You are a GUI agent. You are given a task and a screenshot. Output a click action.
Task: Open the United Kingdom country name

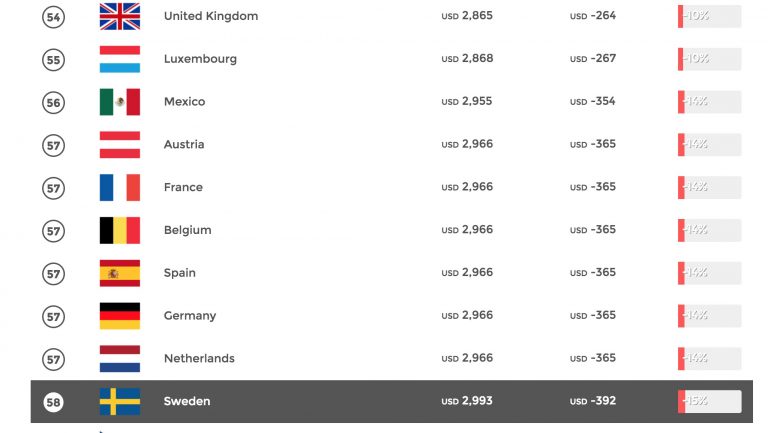pos(210,16)
